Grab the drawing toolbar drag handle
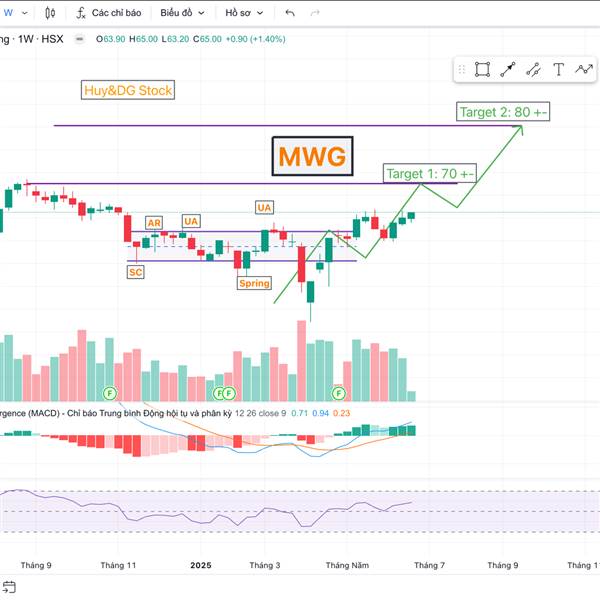Viewport: 600px width, 600px height. tap(461, 70)
